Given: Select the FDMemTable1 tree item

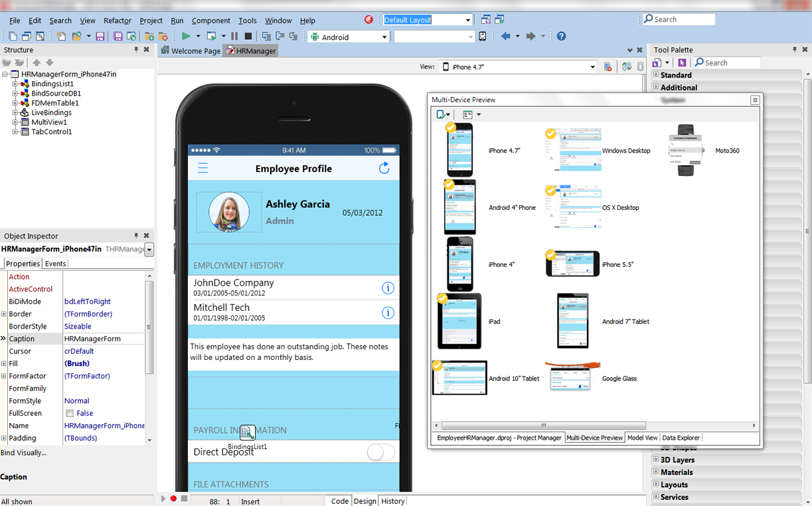Looking at the screenshot, I should [x=55, y=103].
